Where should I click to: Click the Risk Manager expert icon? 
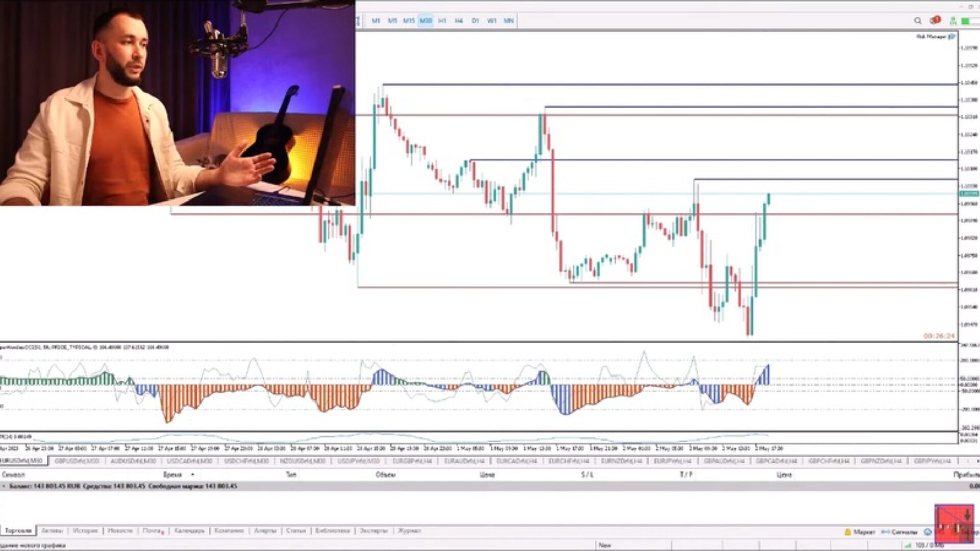pyautogui.click(x=951, y=37)
